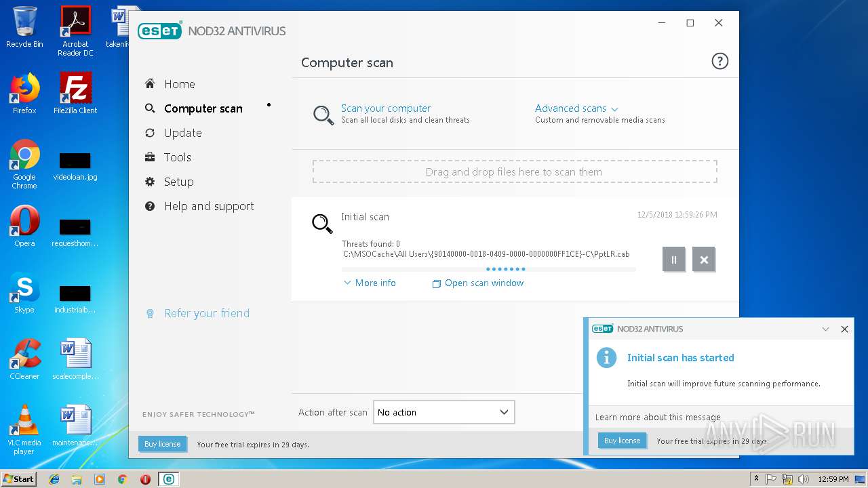Image resolution: width=868 pixels, height=488 pixels.
Task: Click the Initial scan progress bar
Action: (489, 269)
